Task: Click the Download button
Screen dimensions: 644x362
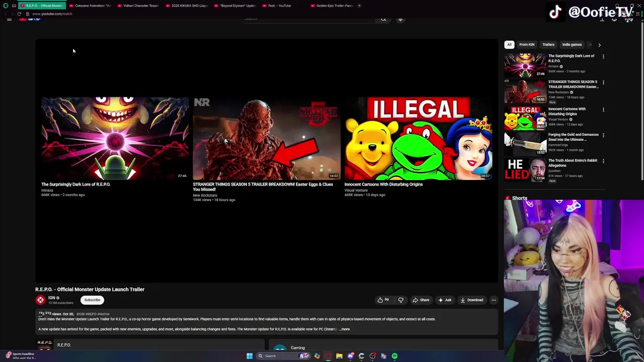Action: pos(471,300)
